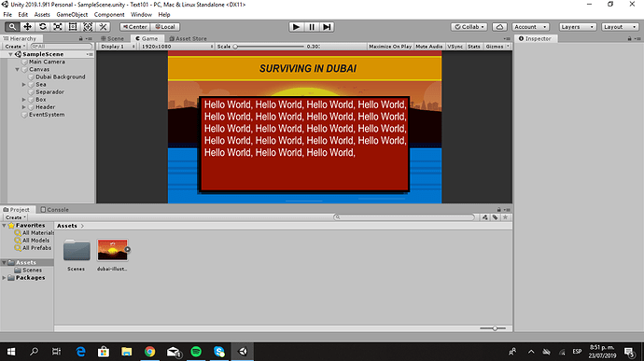Select the Move tool

(27, 27)
